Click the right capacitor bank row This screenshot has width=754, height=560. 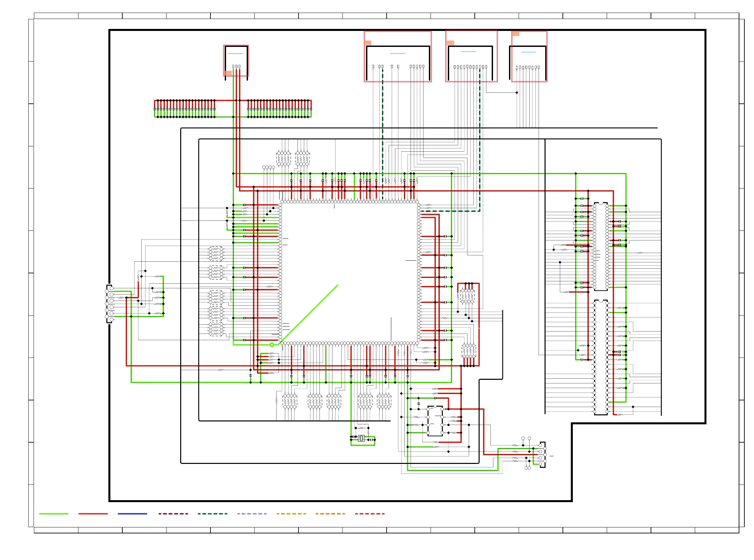coord(279,108)
